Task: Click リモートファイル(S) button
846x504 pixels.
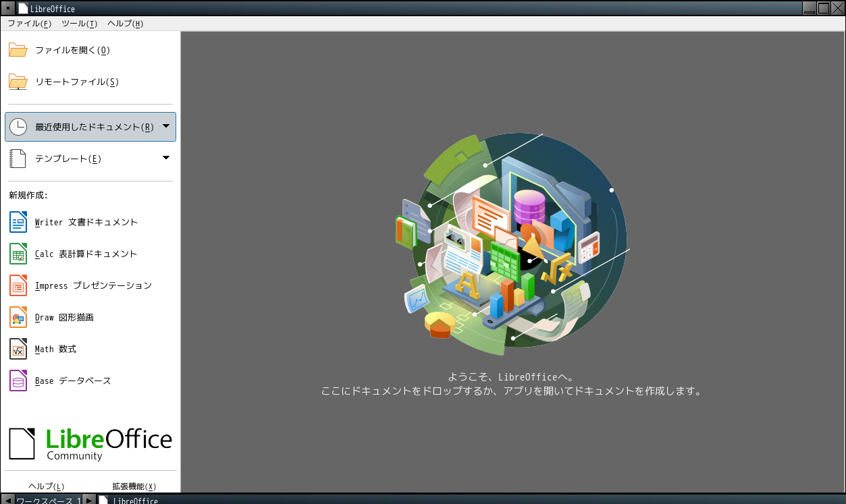Action: click(x=90, y=82)
